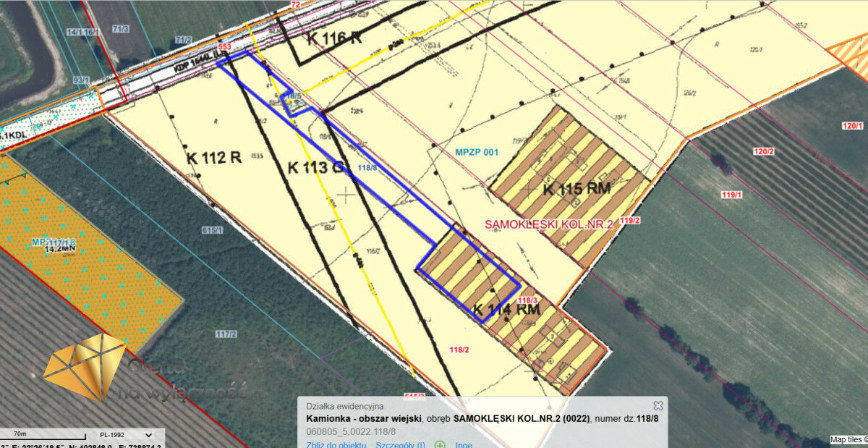Click the 'Zbliż do obiektu' link
Screen dimensions: 868x448
coord(336,444)
